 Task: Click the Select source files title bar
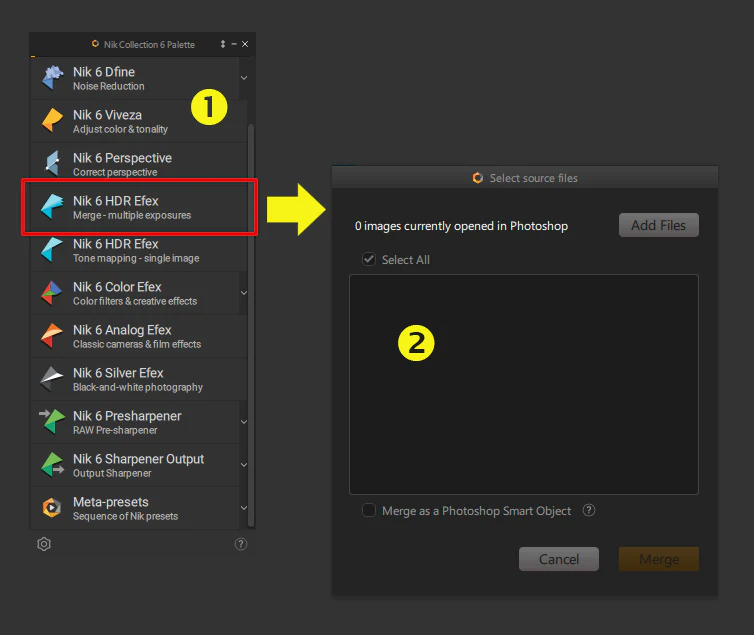pyautogui.click(x=525, y=178)
